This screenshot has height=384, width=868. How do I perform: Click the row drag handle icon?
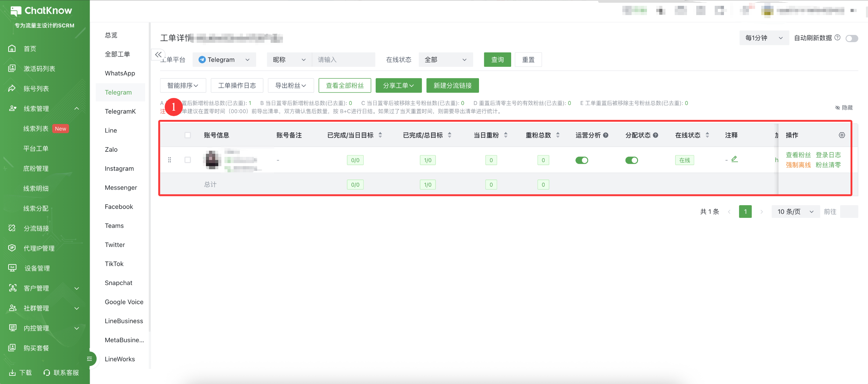[x=169, y=160]
